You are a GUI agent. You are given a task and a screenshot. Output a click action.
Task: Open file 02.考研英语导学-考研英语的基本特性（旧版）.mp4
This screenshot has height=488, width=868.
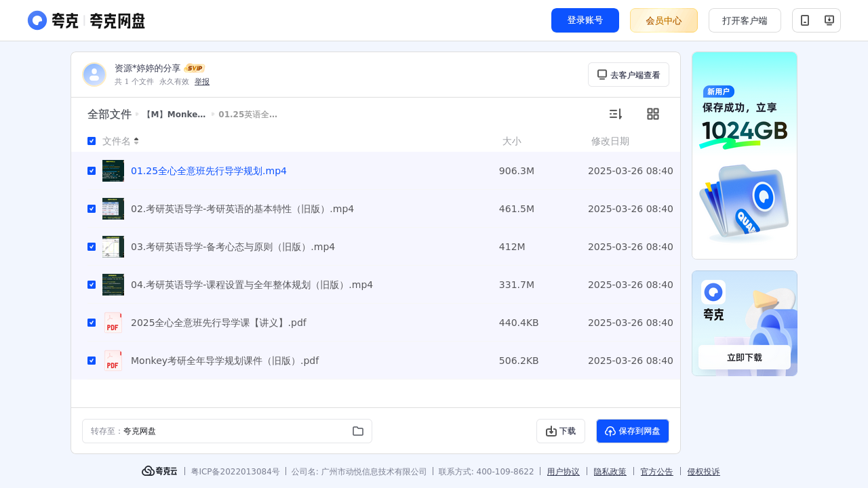(x=242, y=209)
